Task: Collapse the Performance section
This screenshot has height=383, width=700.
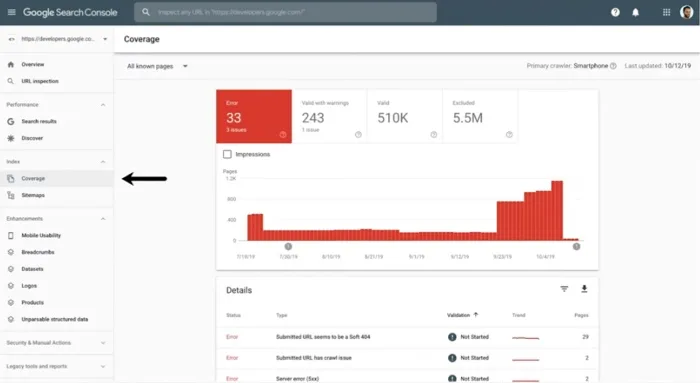Action: pyautogui.click(x=103, y=105)
